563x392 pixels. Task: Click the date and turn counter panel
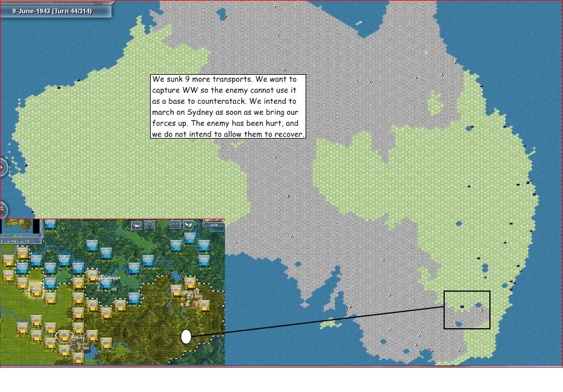(x=56, y=10)
